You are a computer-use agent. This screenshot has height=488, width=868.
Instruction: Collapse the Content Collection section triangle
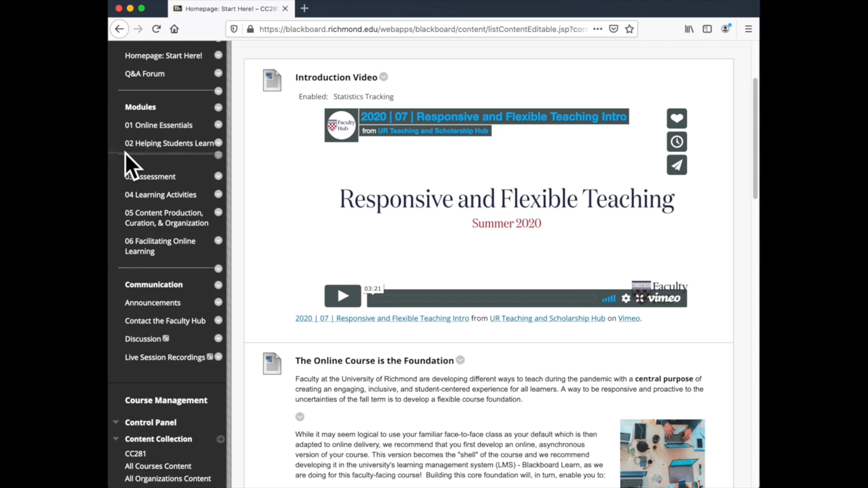point(116,438)
